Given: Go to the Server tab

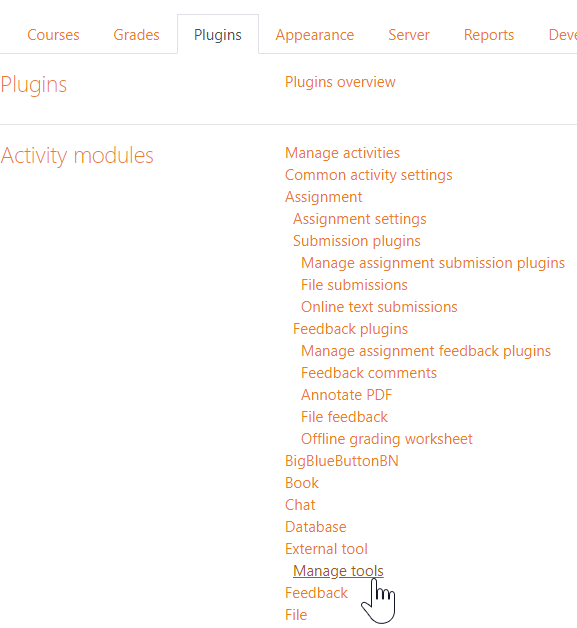Looking at the screenshot, I should [409, 35].
